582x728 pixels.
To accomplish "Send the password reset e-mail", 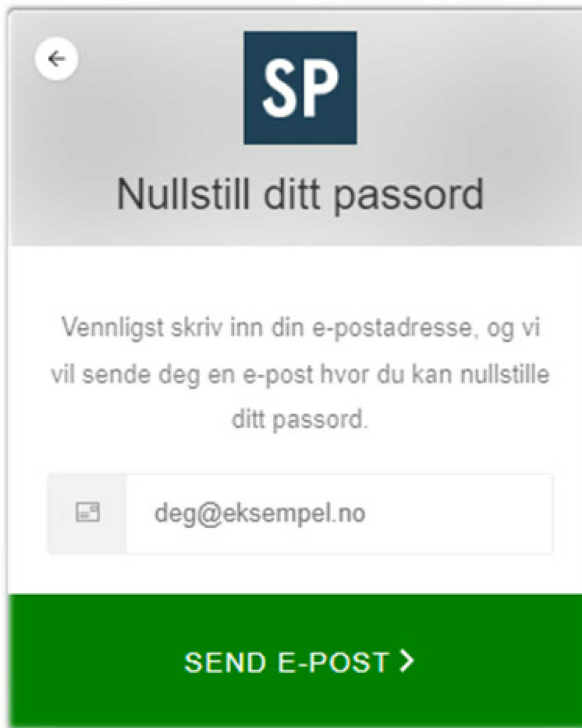I will (x=295, y=660).
